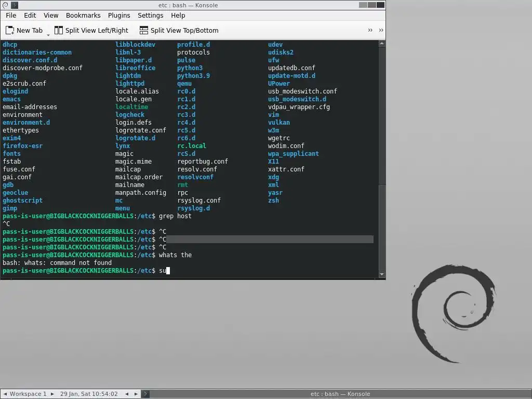Go to the previous workspace using the left arrow
The height and width of the screenshot is (399, 532).
[5, 394]
